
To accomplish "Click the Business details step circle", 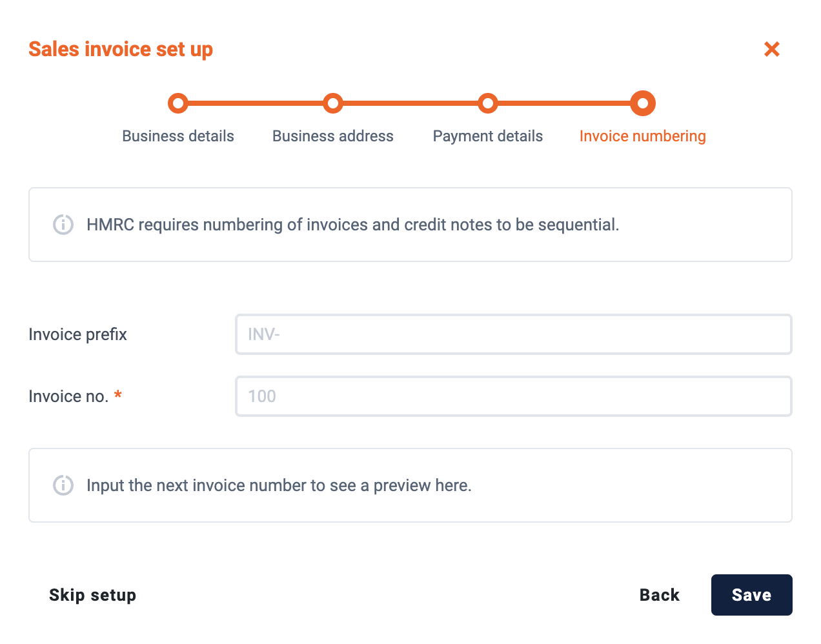I will 178,103.
